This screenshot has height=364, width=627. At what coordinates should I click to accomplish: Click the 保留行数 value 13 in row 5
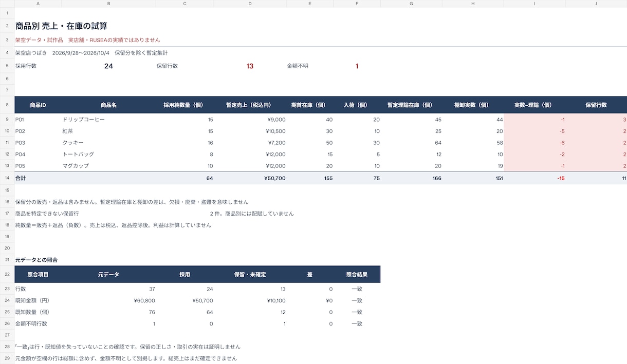(x=250, y=66)
